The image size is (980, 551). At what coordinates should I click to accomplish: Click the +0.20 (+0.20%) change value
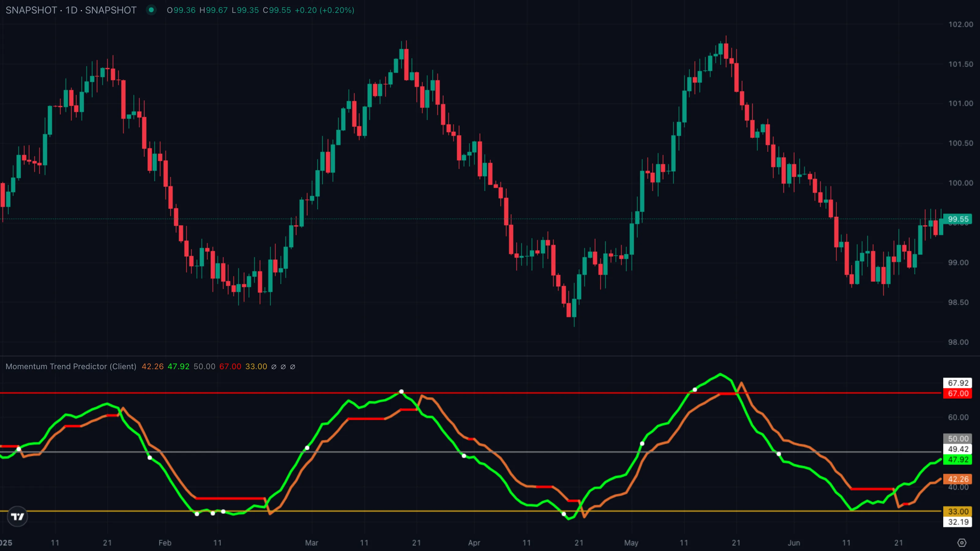(x=325, y=10)
